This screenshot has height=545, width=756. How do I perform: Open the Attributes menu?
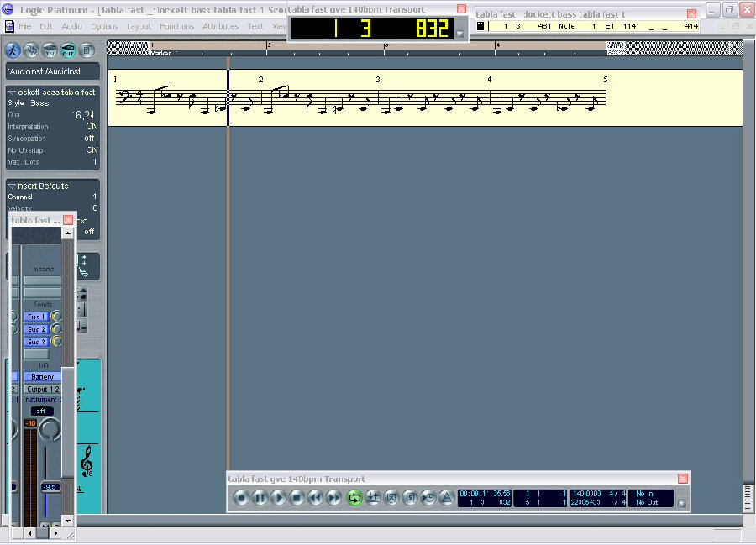coord(220,26)
